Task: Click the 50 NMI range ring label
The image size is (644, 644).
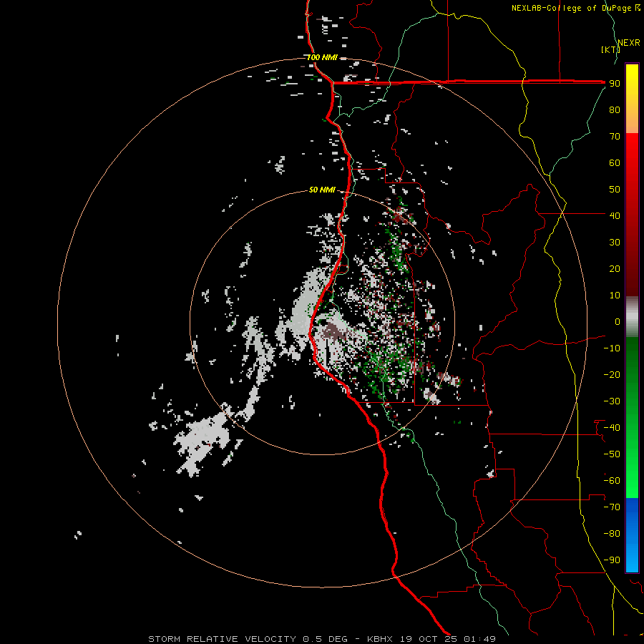Action: pos(322,190)
